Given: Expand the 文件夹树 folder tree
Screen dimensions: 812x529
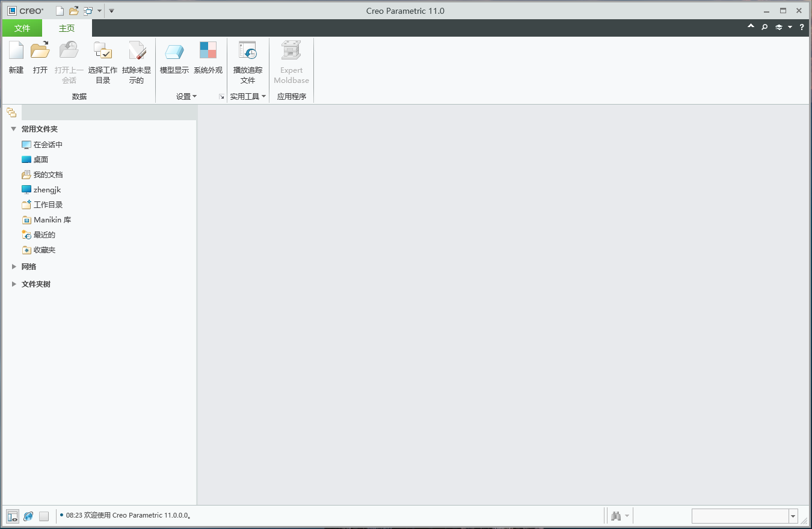Looking at the screenshot, I should 14,283.
